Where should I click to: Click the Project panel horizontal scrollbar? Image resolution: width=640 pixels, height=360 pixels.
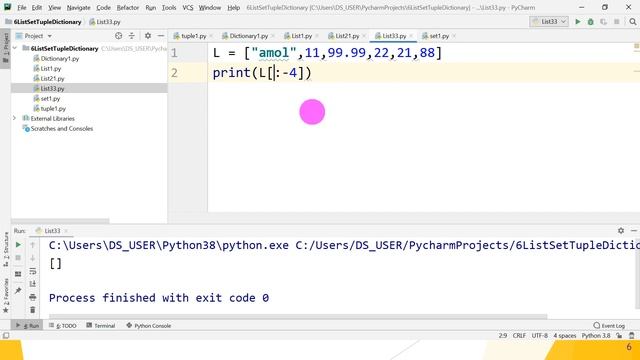pyautogui.click(x=60, y=221)
